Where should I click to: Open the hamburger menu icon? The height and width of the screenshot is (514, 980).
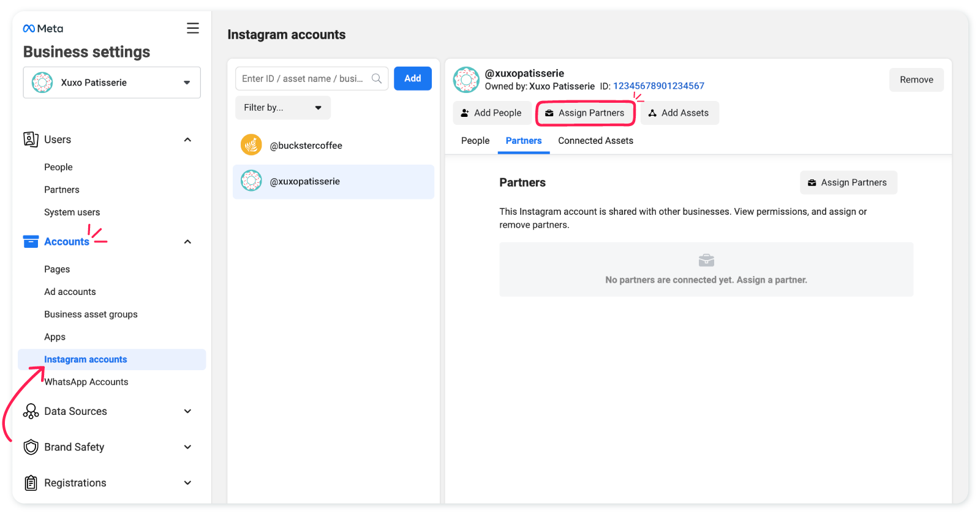point(193,28)
